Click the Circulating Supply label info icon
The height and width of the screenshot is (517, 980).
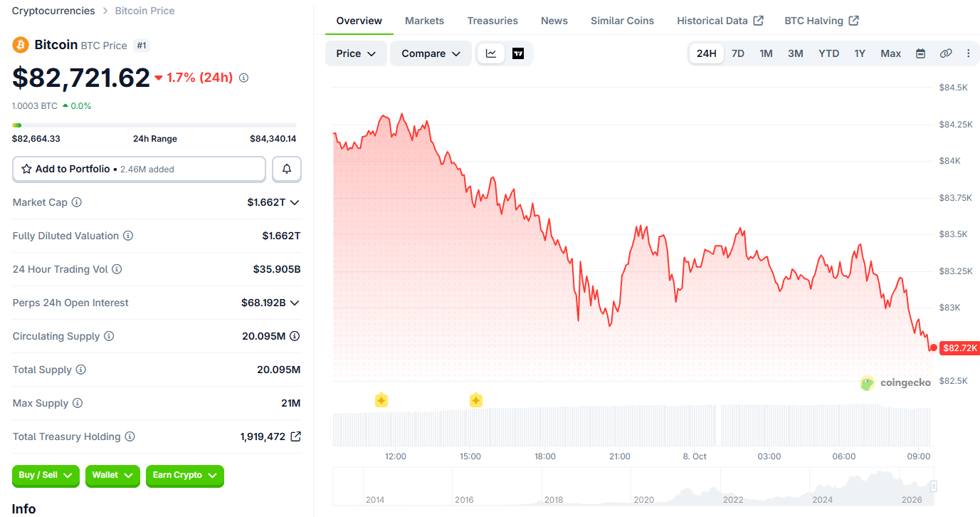(109, 336)
